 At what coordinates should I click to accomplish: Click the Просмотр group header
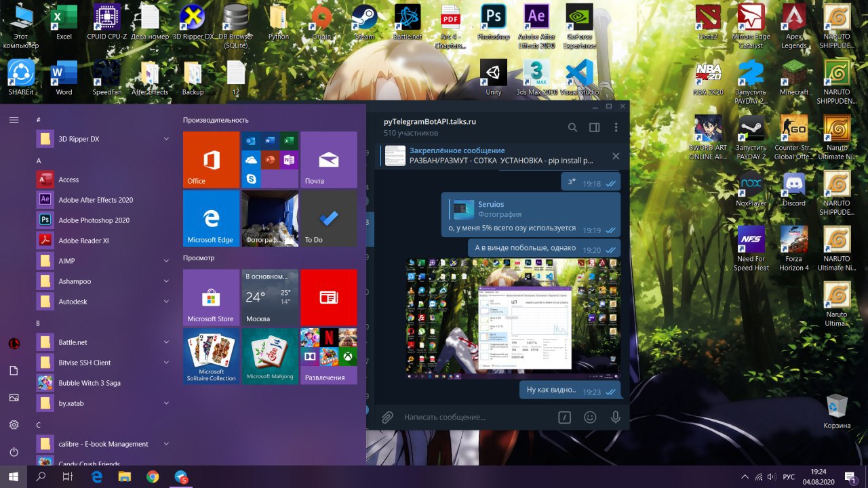click(199, 258)
